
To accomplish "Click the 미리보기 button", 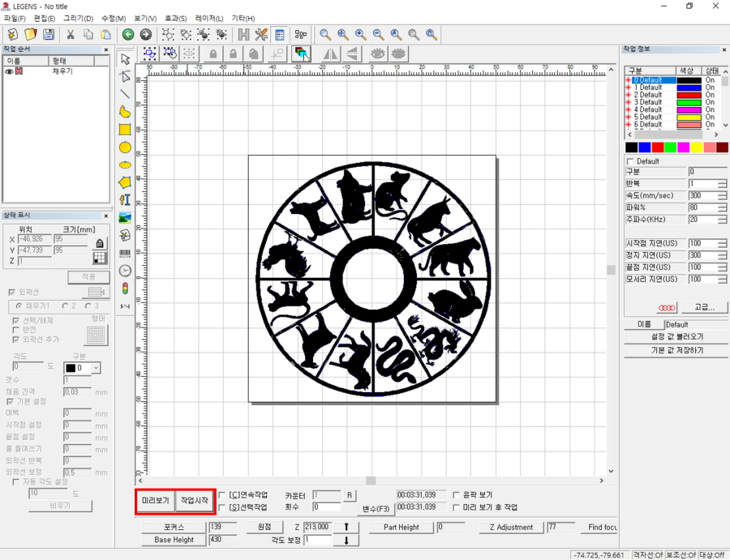I will click(156, 501).
